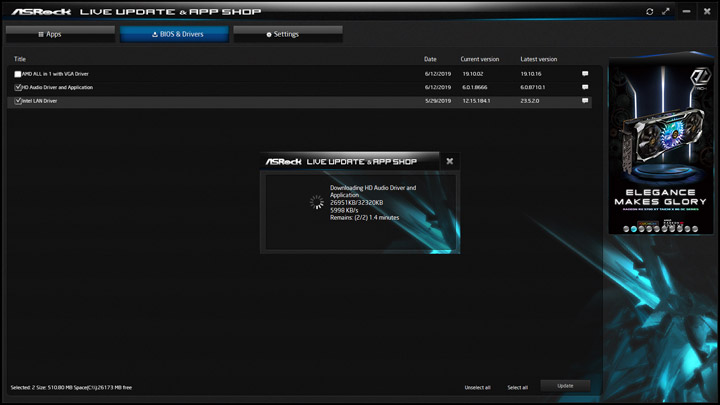The image size is (720, 405).
Task: Select the first banner carousel dot
Action: coord(626,229)
